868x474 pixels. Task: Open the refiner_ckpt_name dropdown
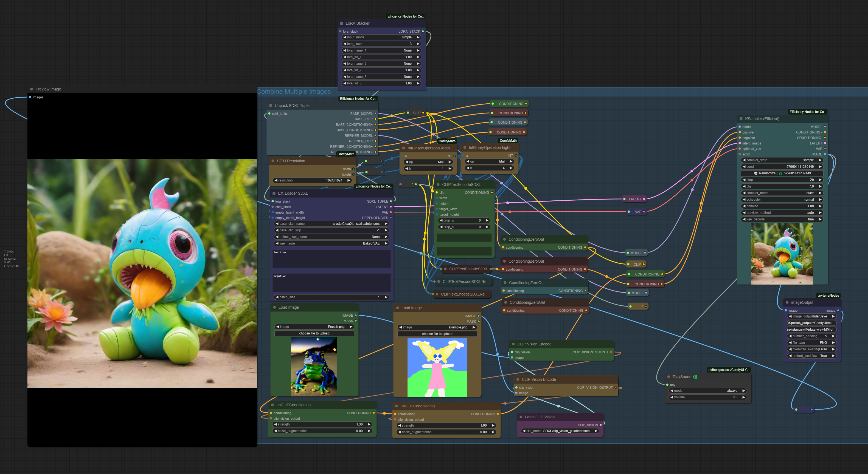pyautogui.click(x=332, y=237)
